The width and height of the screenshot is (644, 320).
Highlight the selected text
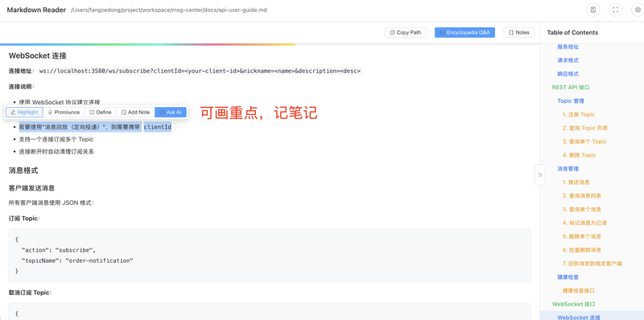click(24, 112)
